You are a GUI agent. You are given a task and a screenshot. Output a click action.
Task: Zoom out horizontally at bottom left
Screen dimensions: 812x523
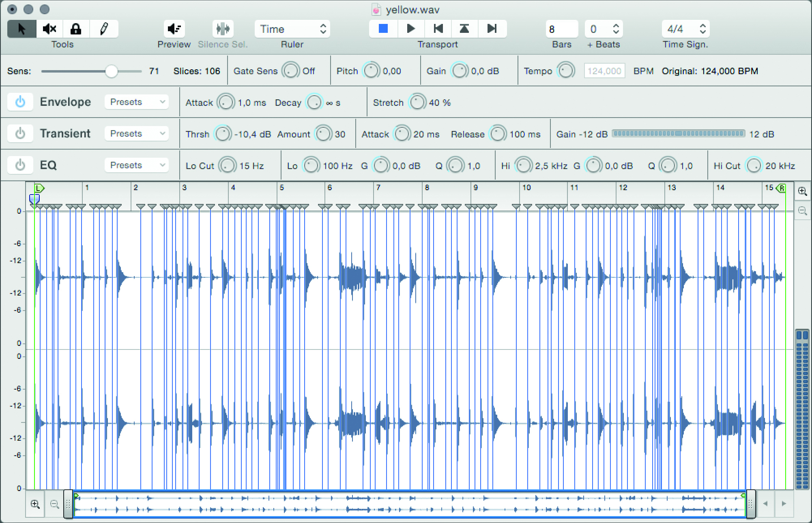(x=54, y=504)
